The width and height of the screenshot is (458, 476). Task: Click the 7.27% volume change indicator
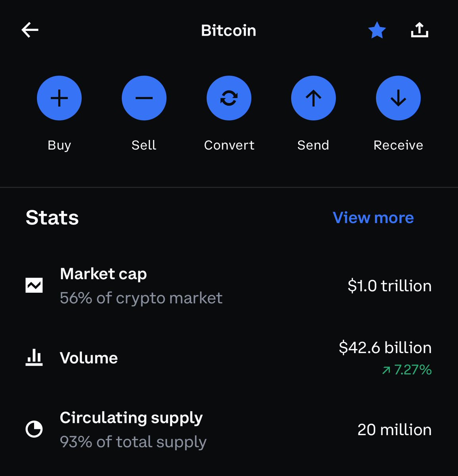[407, 370]
